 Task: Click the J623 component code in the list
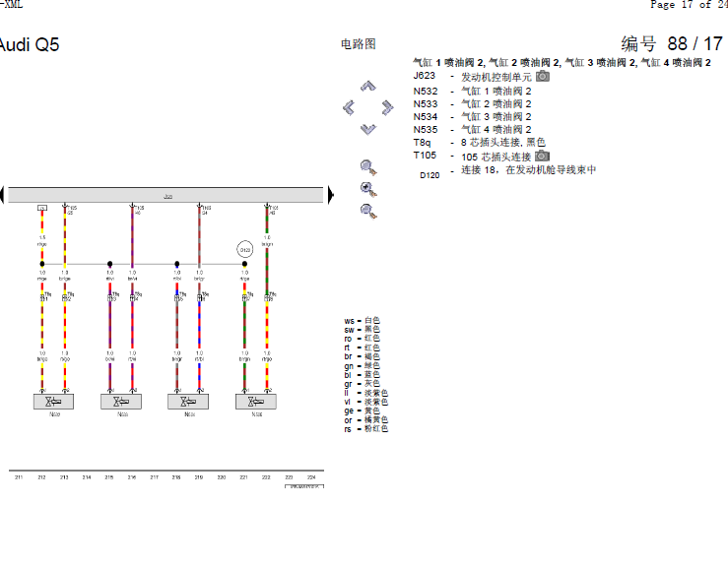click(425, 76)
